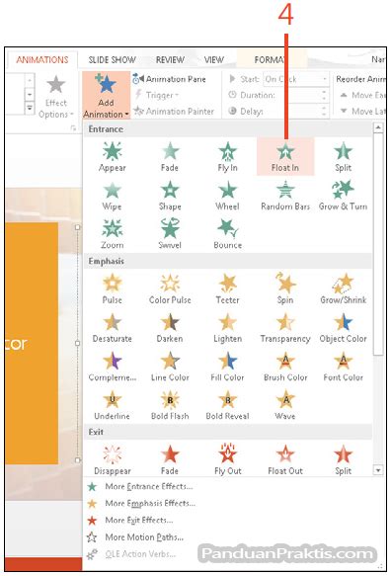Choose the Desaturate emphasis effect
The height and width of the screenshot is (576, 392).
pyautogui.click(x=112, y=328)
